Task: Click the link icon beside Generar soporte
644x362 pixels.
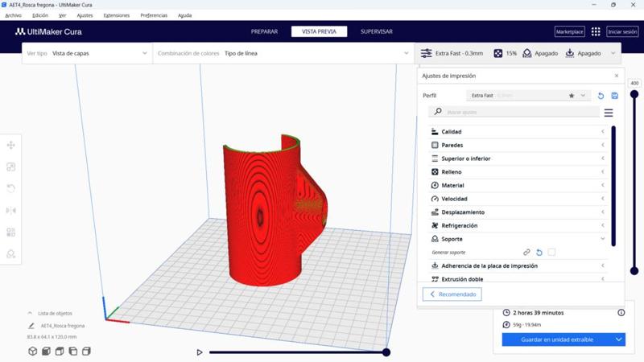Action: coord(526,252)
